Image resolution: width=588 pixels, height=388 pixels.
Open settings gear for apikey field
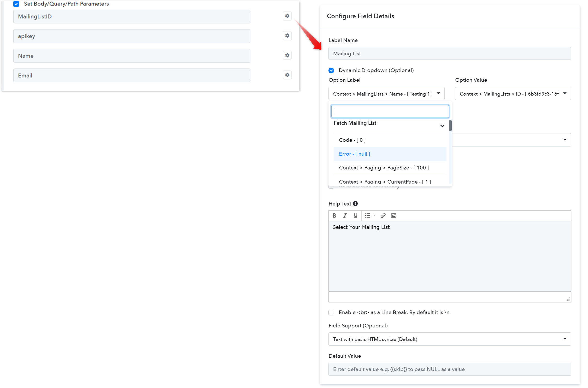(x=287, y=36)
